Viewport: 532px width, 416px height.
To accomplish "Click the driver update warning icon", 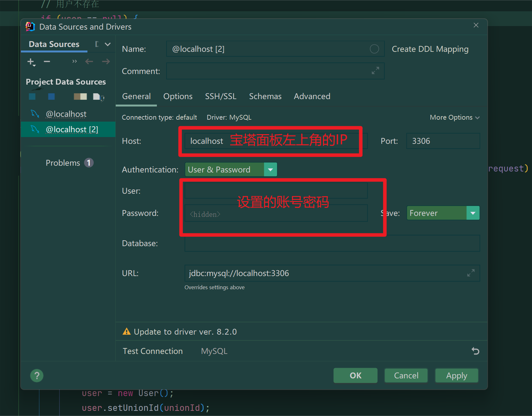I will [127, 331].
